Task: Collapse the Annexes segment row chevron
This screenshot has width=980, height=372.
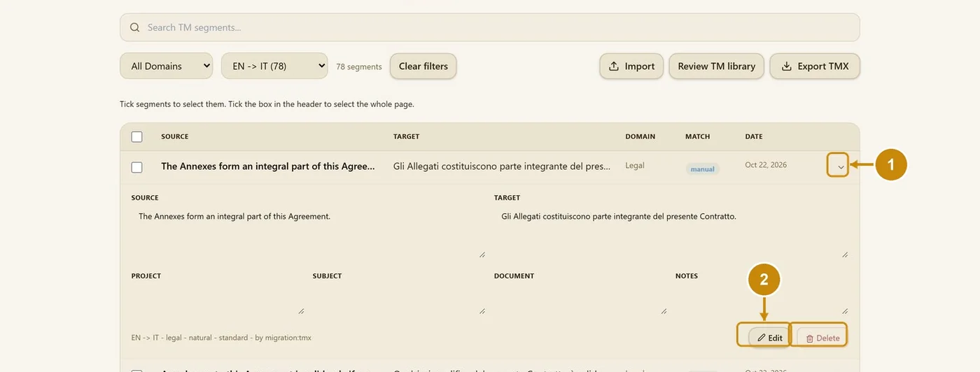Action: click(840, 166)
